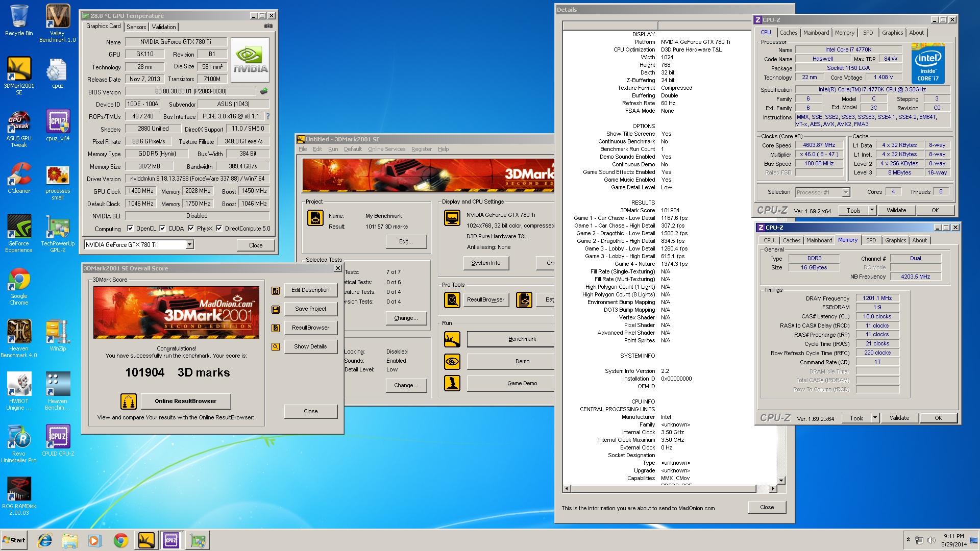980x551 pixels.
Task: Open Graphics tab in Memory CPU-Z window
Action: 896,240
